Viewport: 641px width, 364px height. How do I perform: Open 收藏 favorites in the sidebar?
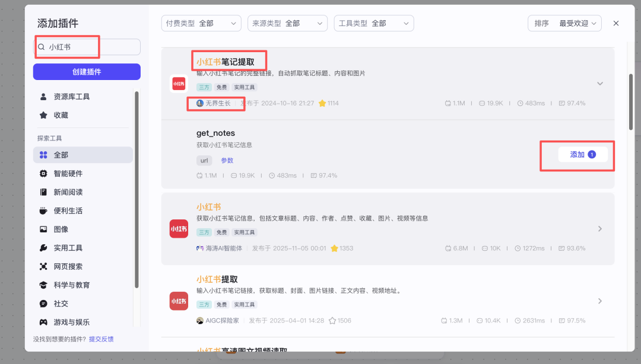tap(83, 115)
